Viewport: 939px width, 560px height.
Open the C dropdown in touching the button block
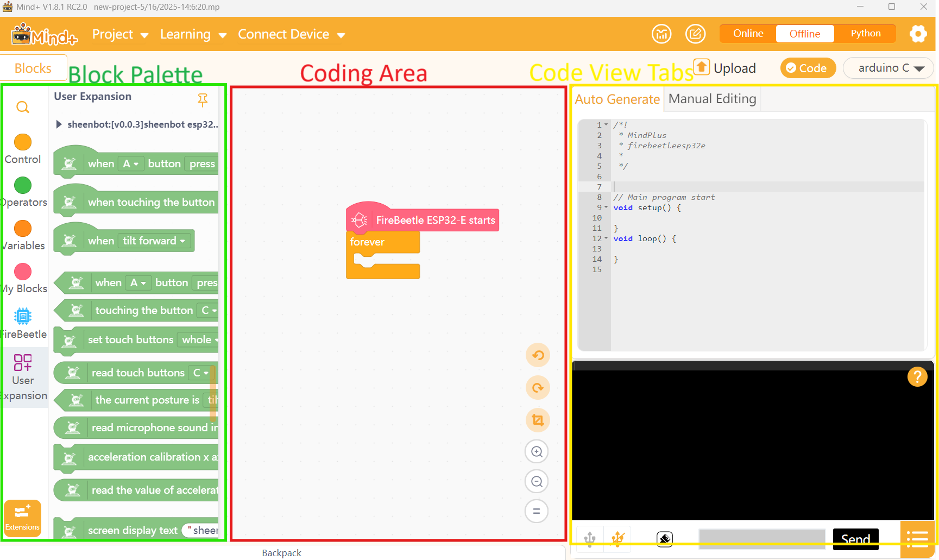pyautogui.click(x=208, y=310)
